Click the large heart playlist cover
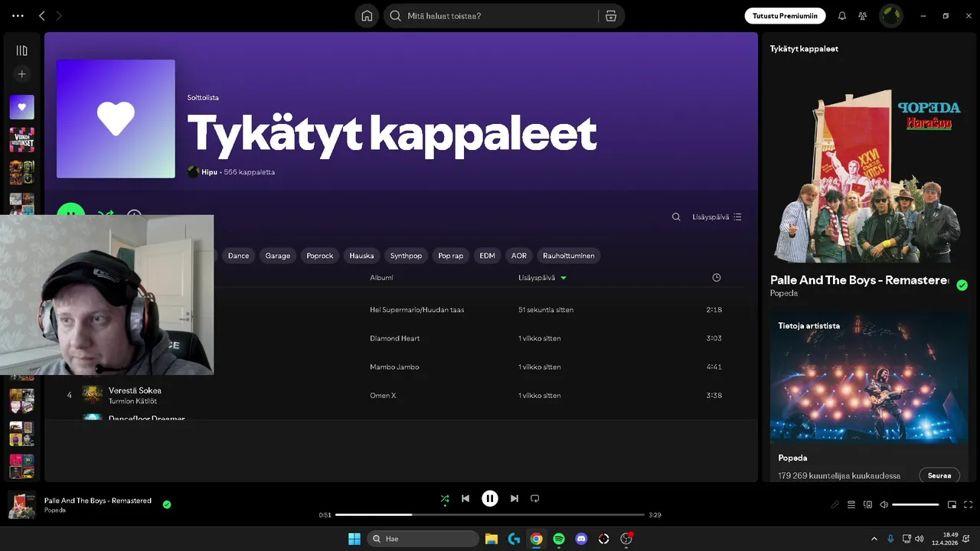Viewport: 980px width, 551px height. [x=116, y=119]
